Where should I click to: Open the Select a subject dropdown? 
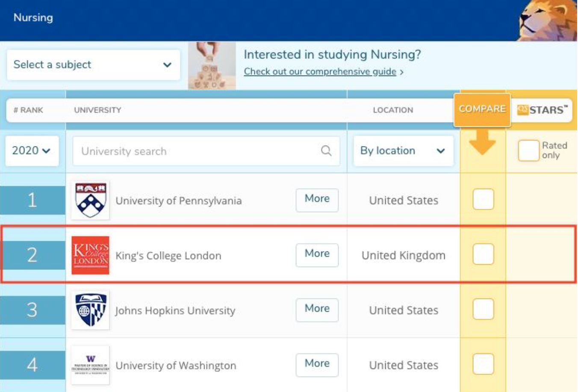(93, 65)
